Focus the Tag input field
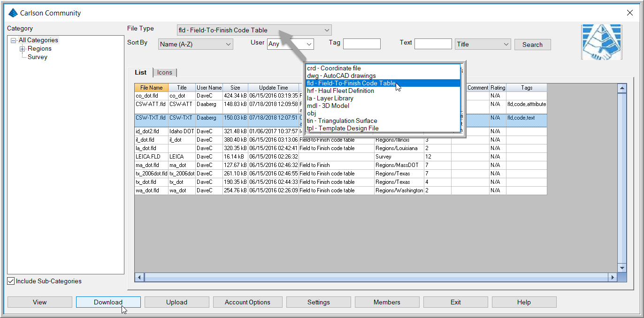The width and height of the screenshot is (644, 318). tap(362, 44)
